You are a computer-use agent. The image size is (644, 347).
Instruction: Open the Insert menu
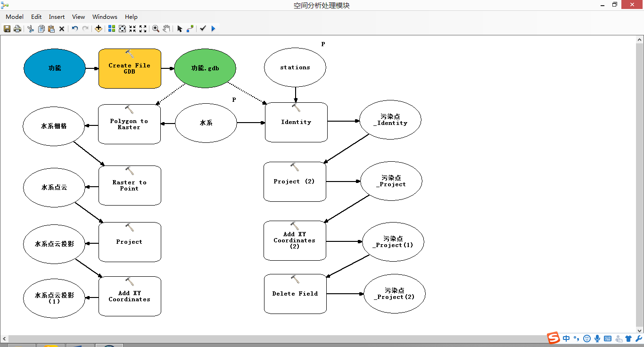(x=57, y=17)
